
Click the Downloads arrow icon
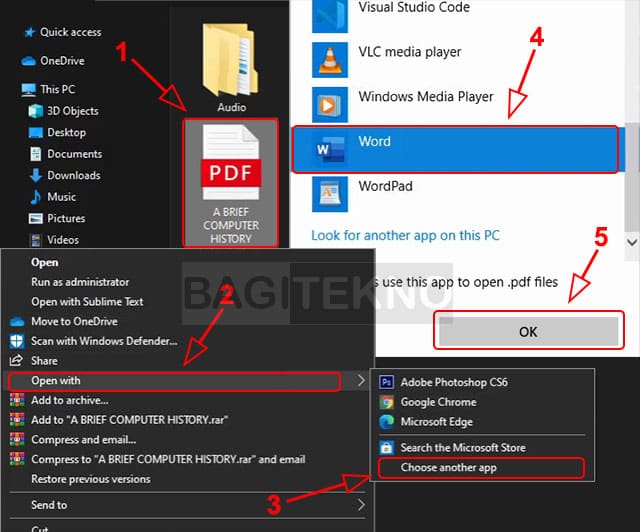pos(36,175)
